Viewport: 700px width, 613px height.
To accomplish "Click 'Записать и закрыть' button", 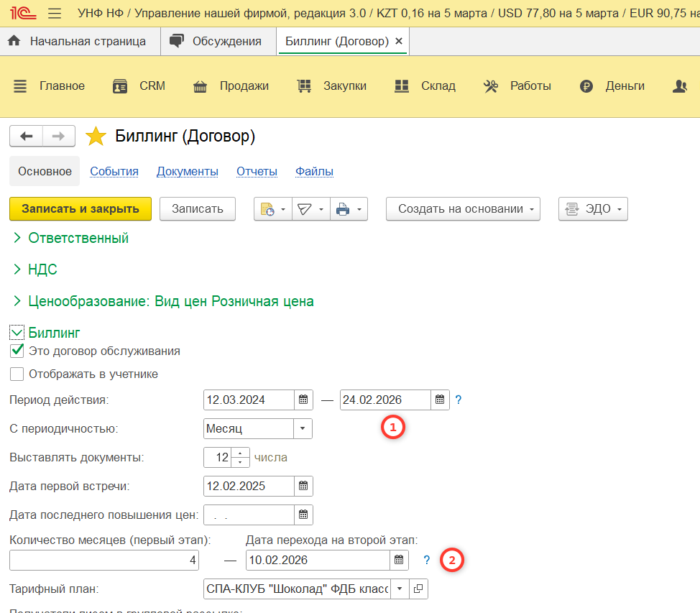I will (x=80, y=209).
